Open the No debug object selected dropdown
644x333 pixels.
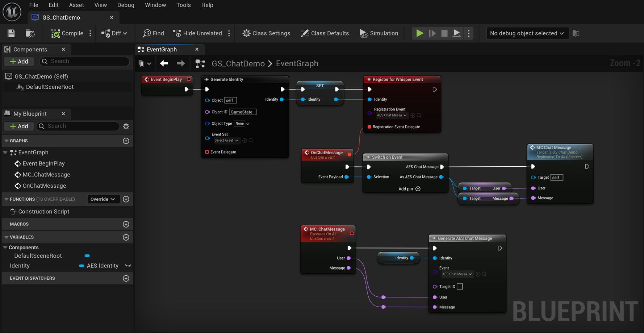pos(527,33)
